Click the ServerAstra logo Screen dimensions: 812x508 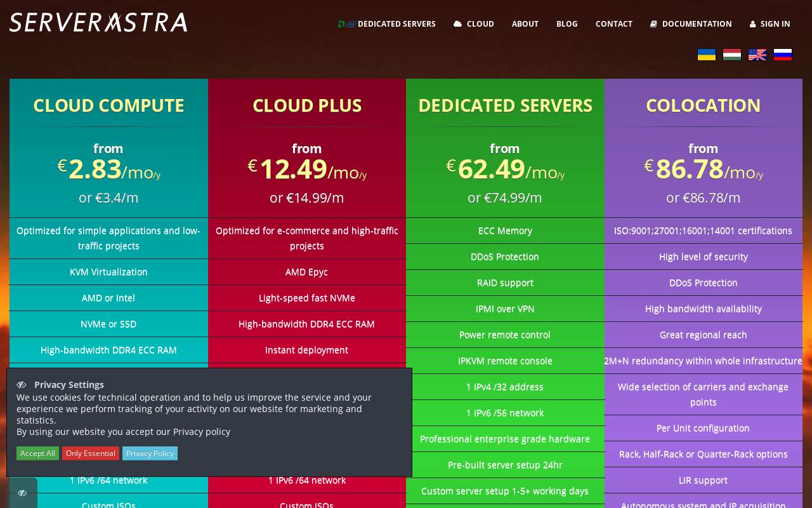click(x=98, y=22)
